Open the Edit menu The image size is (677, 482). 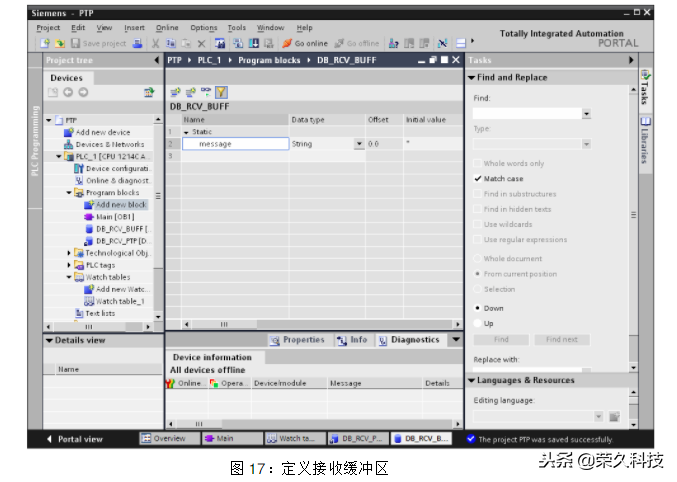click(78, 28)
